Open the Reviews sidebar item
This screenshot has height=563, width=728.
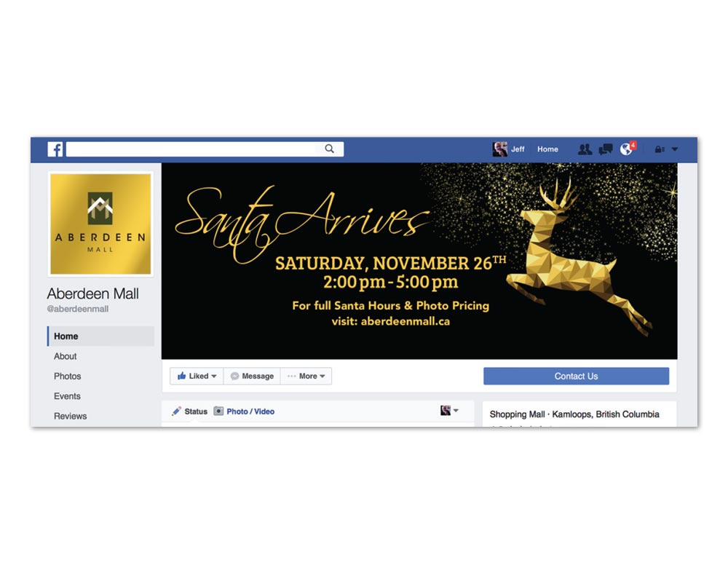tap(70, 416)
